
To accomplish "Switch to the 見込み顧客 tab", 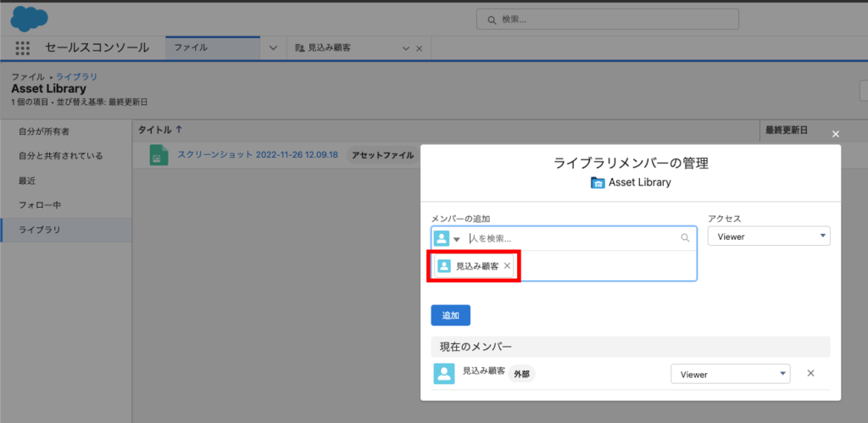I will point(343,48).
